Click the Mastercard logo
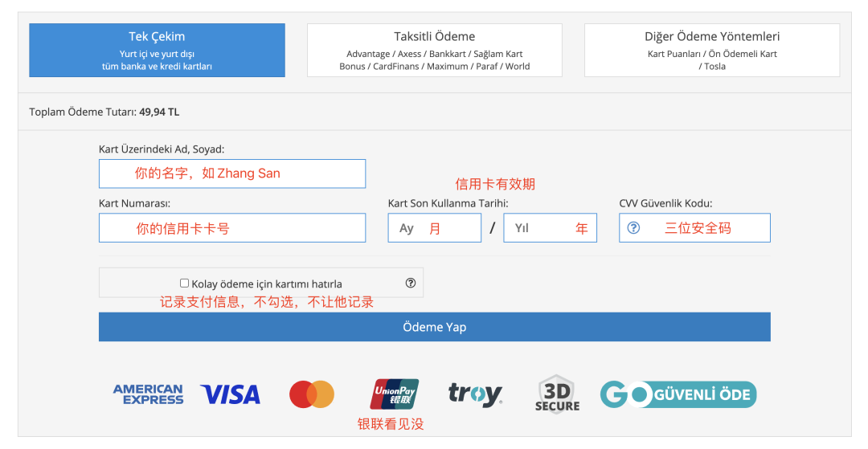This screenshot has width=868, height=449. click(312, 394)
